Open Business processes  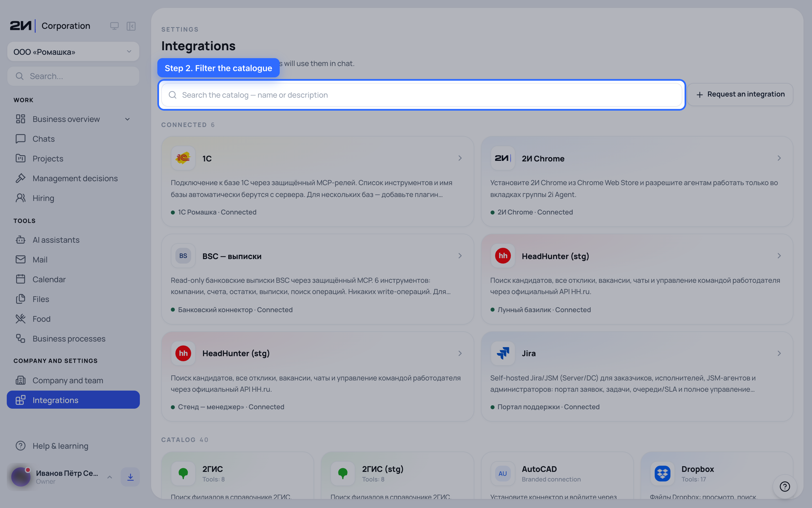pos(73,339)
